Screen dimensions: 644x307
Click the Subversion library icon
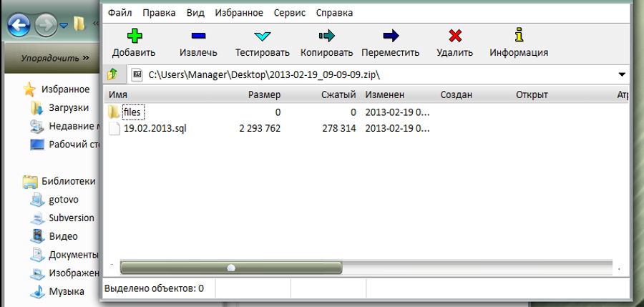click(37, 218)
